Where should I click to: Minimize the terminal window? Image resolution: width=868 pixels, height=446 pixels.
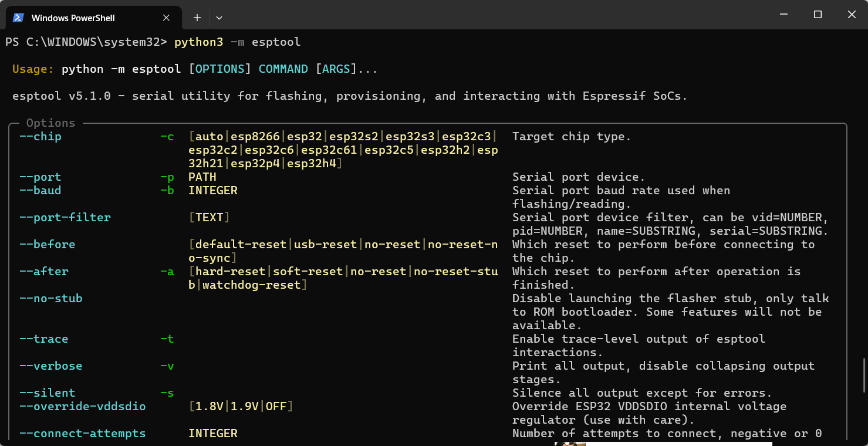click(784, 15)
